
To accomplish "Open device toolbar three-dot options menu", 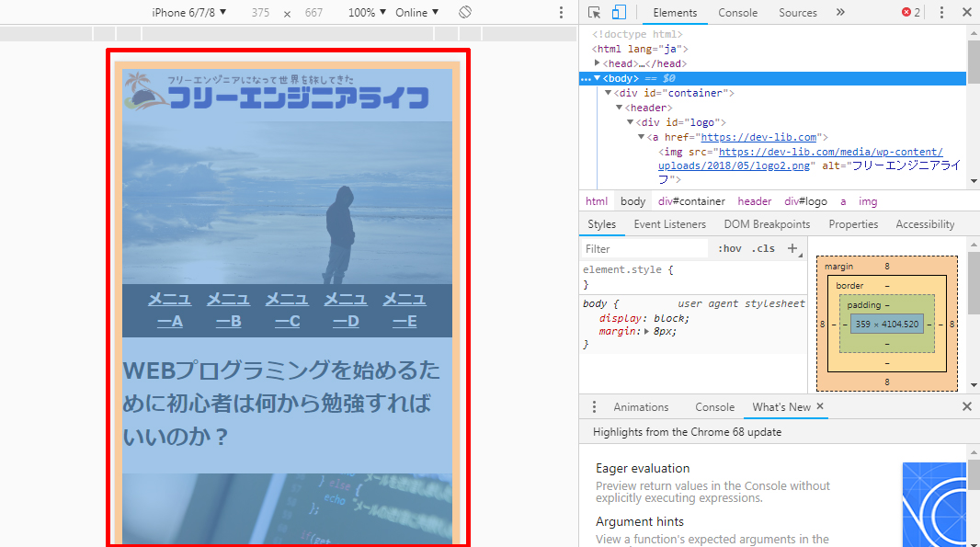I will [562, 12].
